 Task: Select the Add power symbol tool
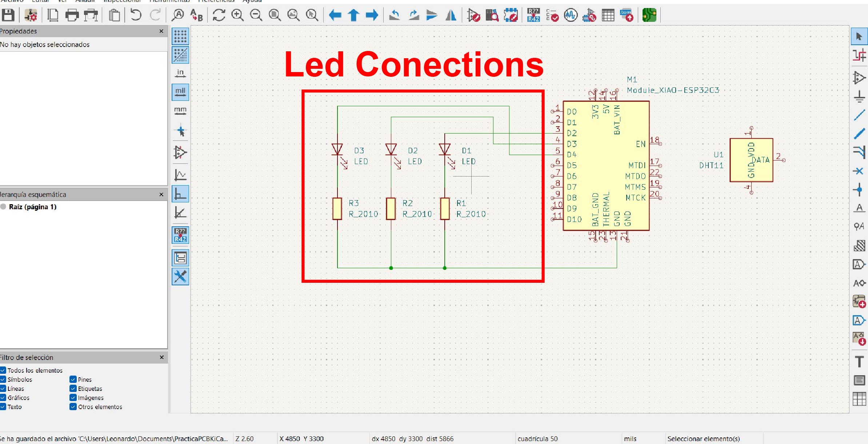point(859,96)
